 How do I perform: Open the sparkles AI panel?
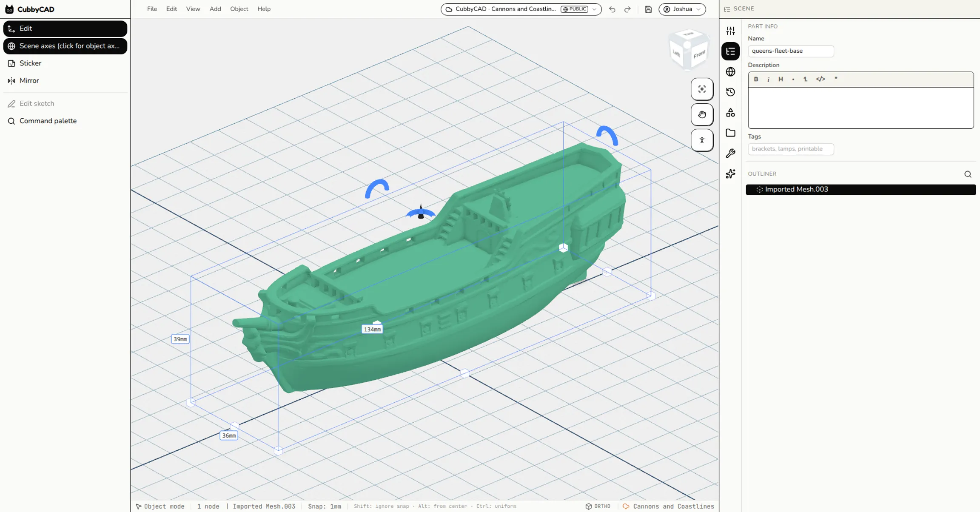(x=730, y=174)
